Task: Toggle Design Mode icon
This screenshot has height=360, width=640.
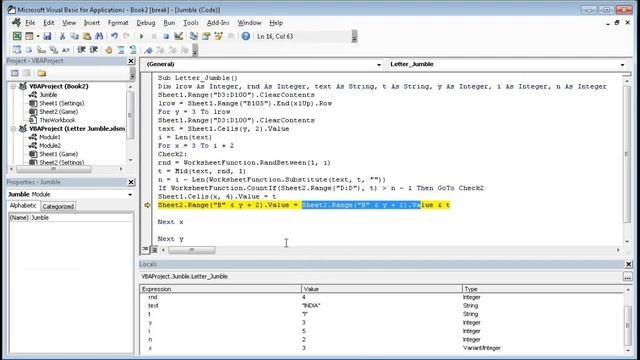Action: pyautogui.click(x=179, y=36)
